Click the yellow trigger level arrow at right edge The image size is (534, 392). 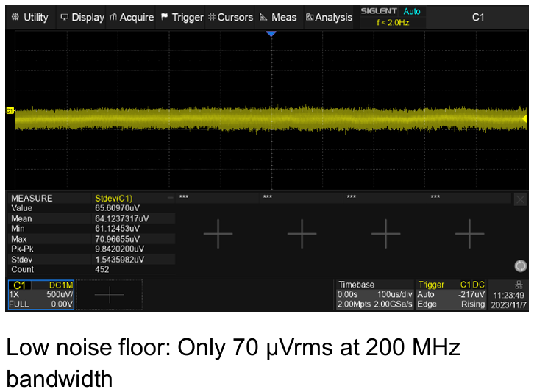[x=524, y=118]
